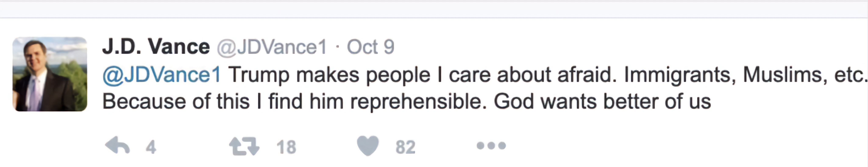Open the profile picture thumbnail

point(50,74)
